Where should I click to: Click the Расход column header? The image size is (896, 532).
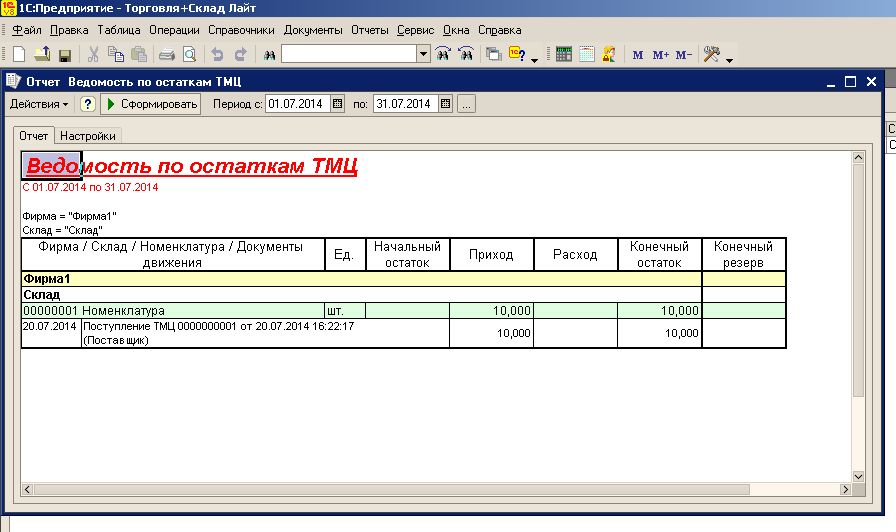[x=575, y=255]
